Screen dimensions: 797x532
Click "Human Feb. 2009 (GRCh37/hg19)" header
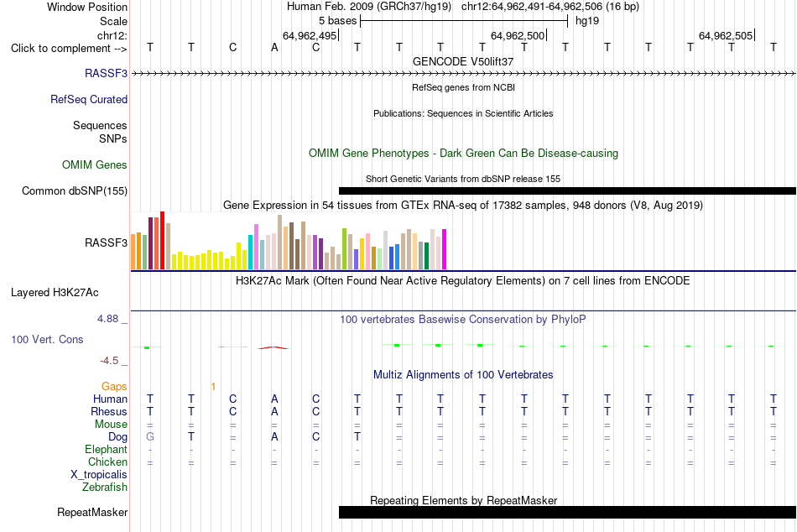(369, 7)
